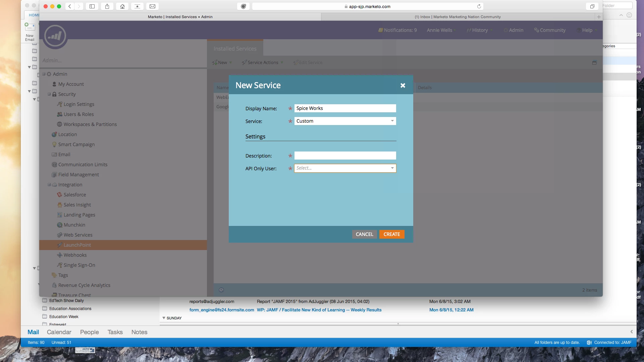Collapse the Integration tree node
Image resolution: width=644 pixels, height=362 pixels.
click(x=49, y=185)
